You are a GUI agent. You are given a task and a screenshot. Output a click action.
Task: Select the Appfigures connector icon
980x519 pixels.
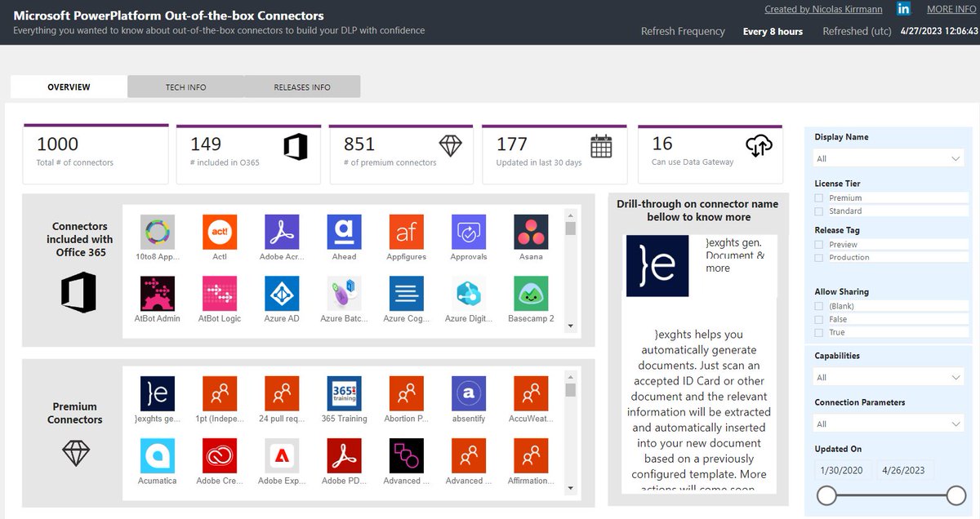coord(407,232)
